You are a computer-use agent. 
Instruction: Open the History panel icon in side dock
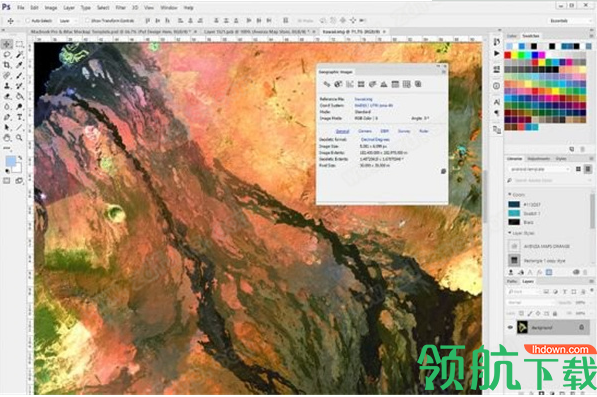point(496,41)
